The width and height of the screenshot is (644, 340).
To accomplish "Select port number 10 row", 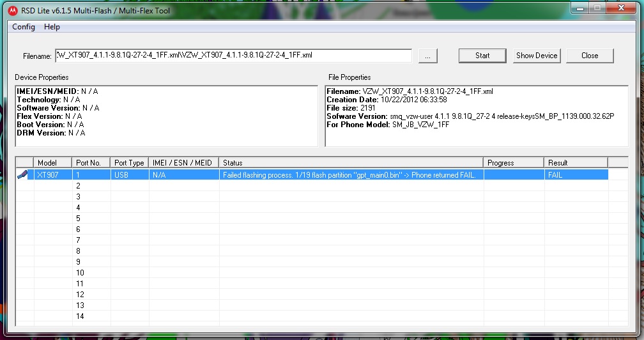I will point(321,273).
